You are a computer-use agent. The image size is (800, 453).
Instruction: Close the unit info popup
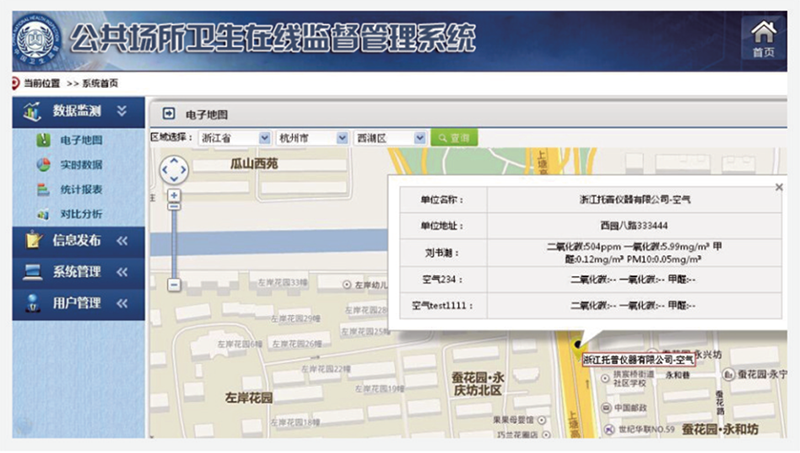pyautogui.click(x=779, y=187)
